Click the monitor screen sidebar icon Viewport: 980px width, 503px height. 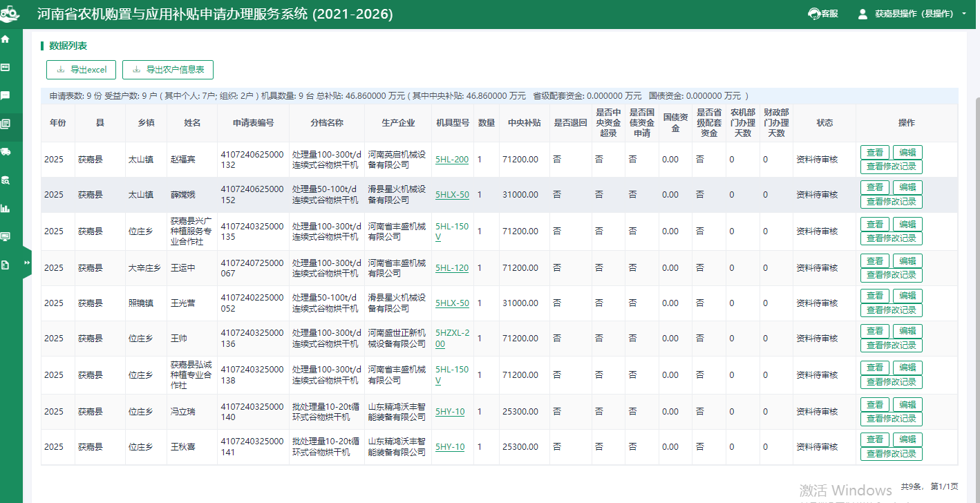pos(6,236)
